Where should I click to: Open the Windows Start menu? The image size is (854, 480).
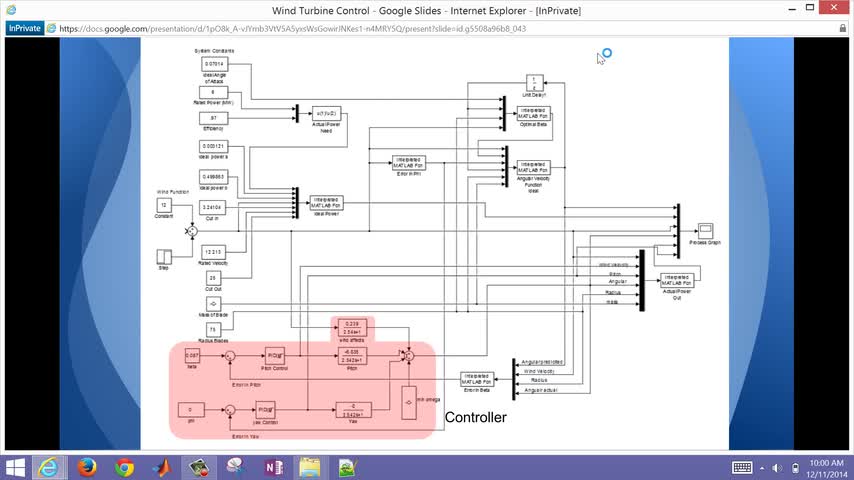point(15,467)
